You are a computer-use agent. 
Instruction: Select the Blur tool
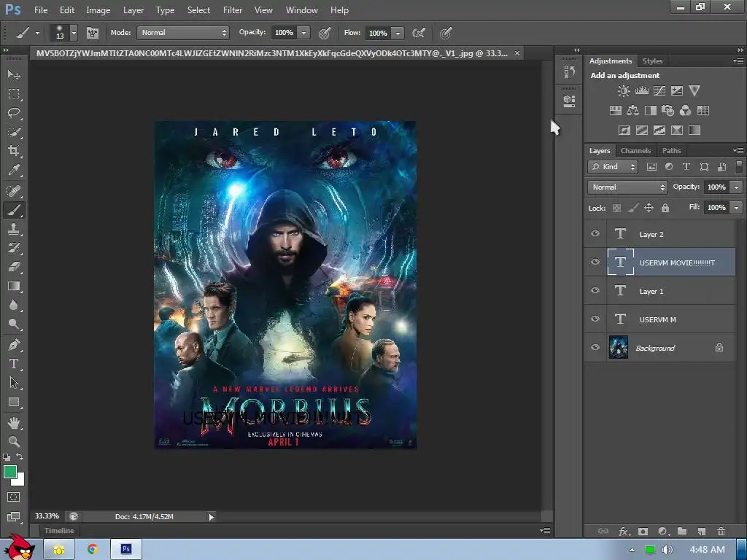pyautogui.click(x=14, y=306)
